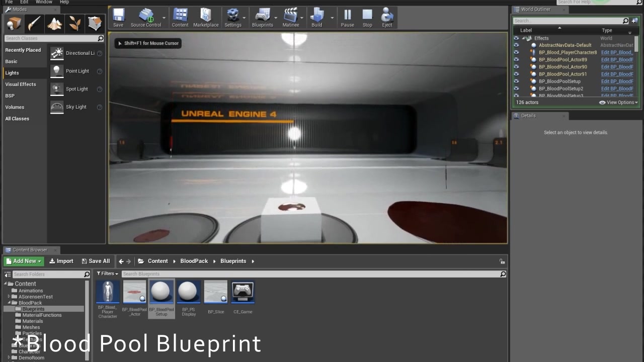Select the Foliage mode icon
Viewport: 644px width, 362px height.
[x=74, y=23]
